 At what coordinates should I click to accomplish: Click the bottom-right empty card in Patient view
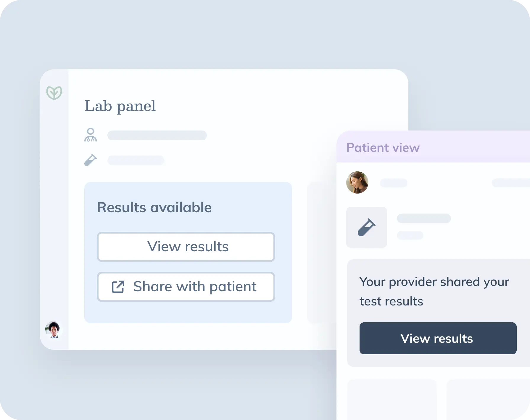(488, 400)
